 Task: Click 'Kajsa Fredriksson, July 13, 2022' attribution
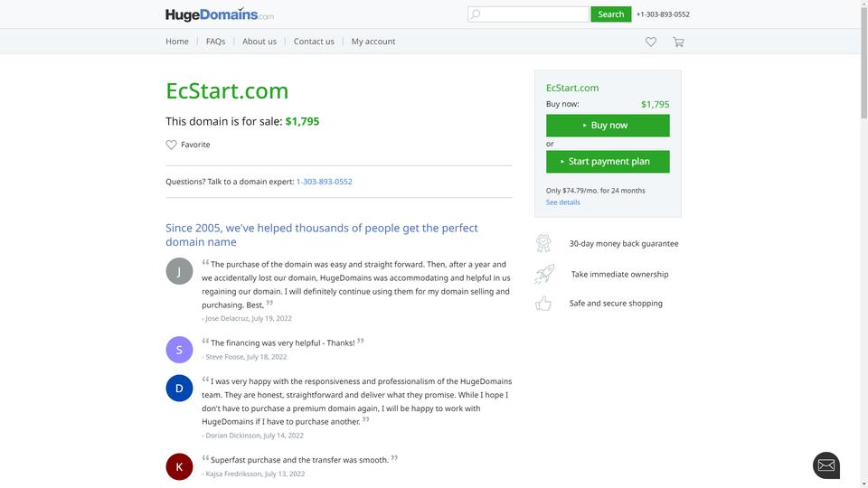pos(255,474)
